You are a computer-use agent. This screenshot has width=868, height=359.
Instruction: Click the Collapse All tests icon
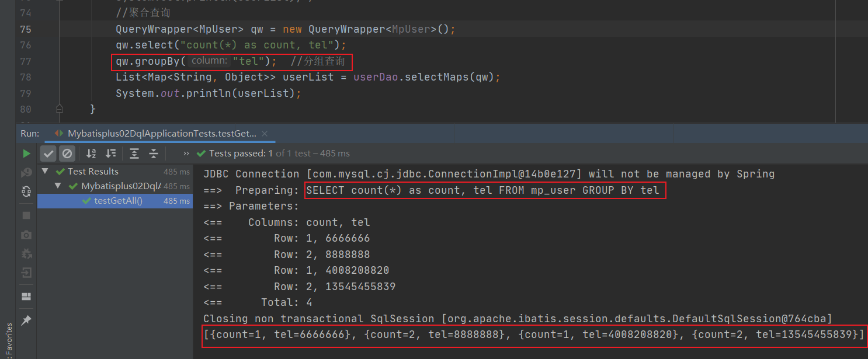click(x=154, y=154)
